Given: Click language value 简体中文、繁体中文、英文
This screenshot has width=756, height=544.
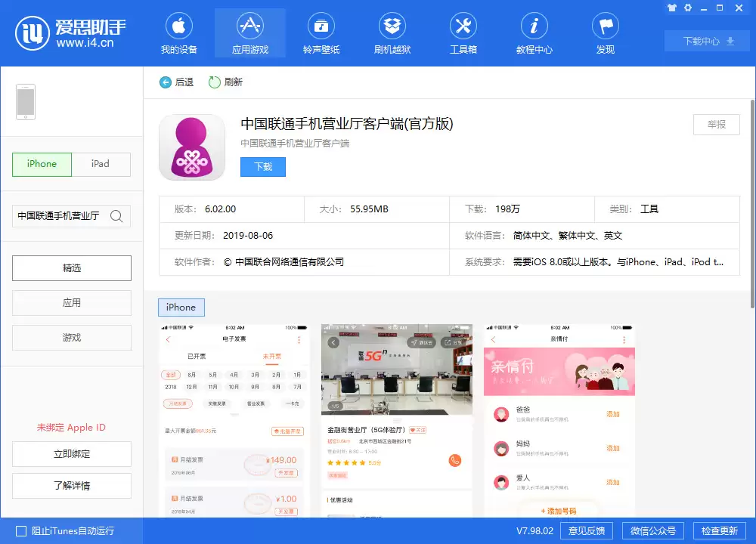Looking at the screenshot, I should (x=568, y=236).
